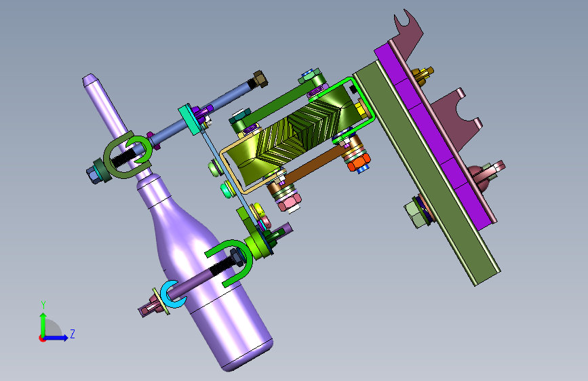Image resolution: width=588 pixels, height=381 pixels.
Task: Select the pink hex nut below brown link
Action: (288, 203)
